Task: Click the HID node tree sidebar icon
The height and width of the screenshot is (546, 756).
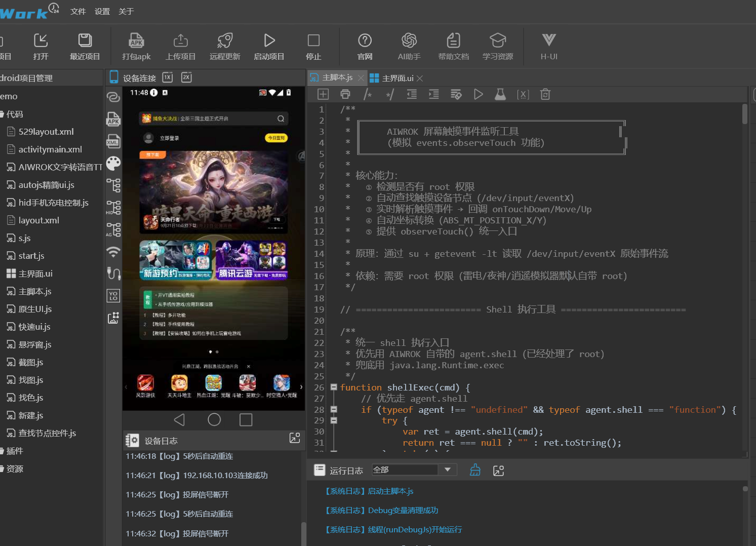Action: 113,208
